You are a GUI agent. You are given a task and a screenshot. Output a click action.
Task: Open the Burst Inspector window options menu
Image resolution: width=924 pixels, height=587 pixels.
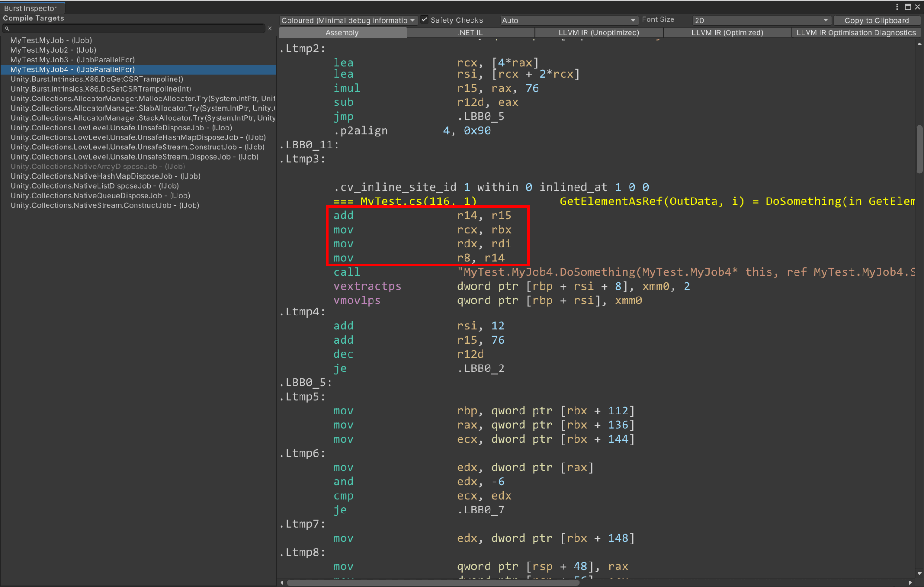(x=897, y=7)
